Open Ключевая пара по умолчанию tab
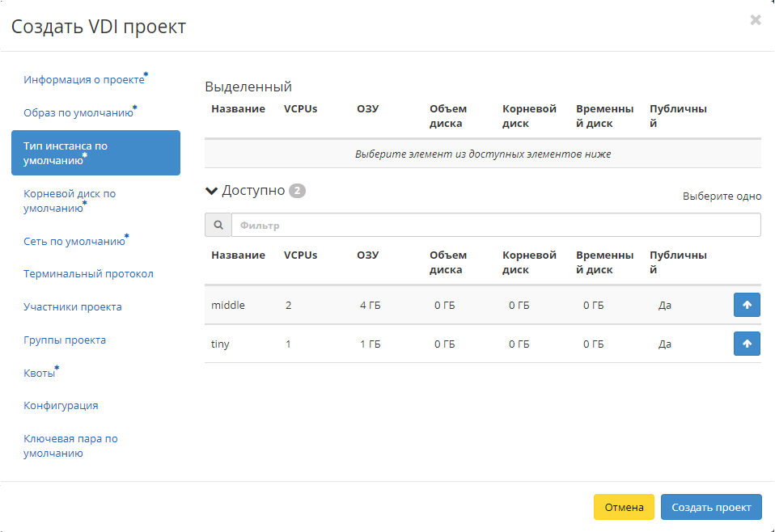This screenshot has width=775, height=532. [x=70, y=446]
